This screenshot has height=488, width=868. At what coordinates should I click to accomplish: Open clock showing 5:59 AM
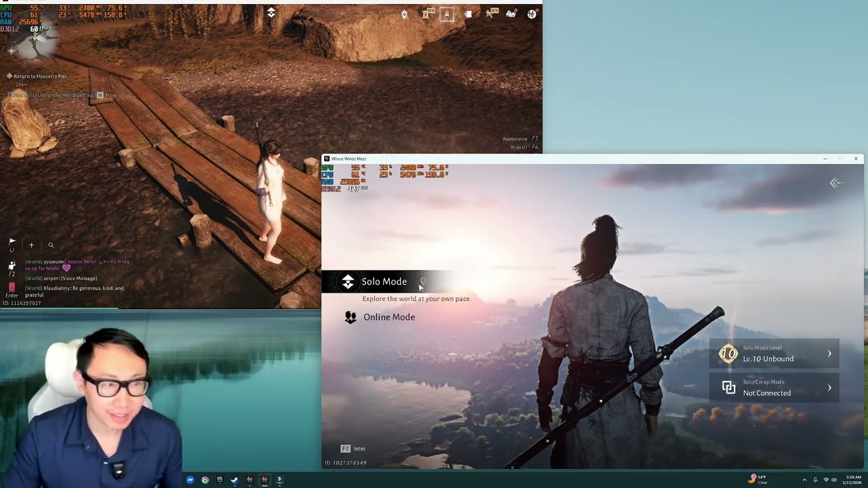coord(852,480)
